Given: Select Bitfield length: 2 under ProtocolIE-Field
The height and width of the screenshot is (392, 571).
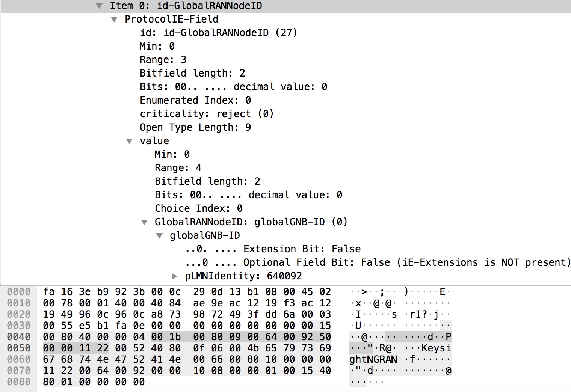Looking at the screenshot, I should point(192,73).
